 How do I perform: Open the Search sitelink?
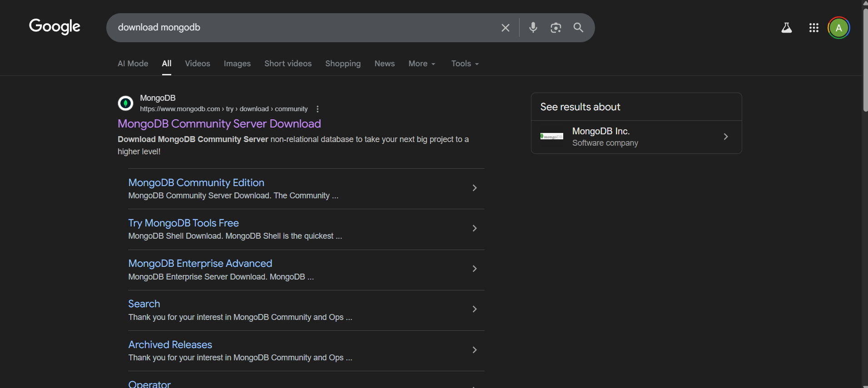[144, 304]
